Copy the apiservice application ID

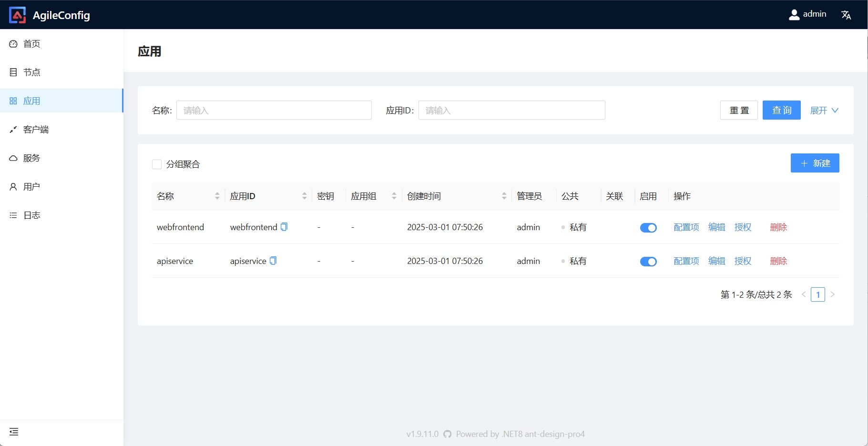[273, 261]
